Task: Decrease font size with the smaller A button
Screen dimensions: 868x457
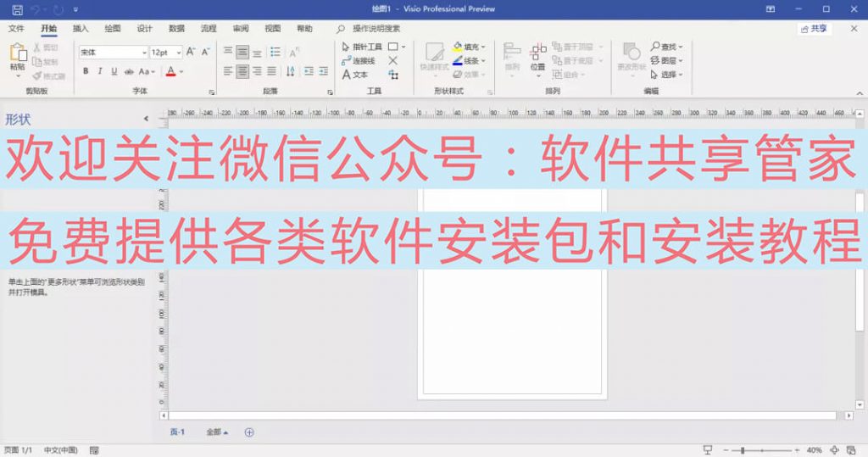Action: (205, 52)
